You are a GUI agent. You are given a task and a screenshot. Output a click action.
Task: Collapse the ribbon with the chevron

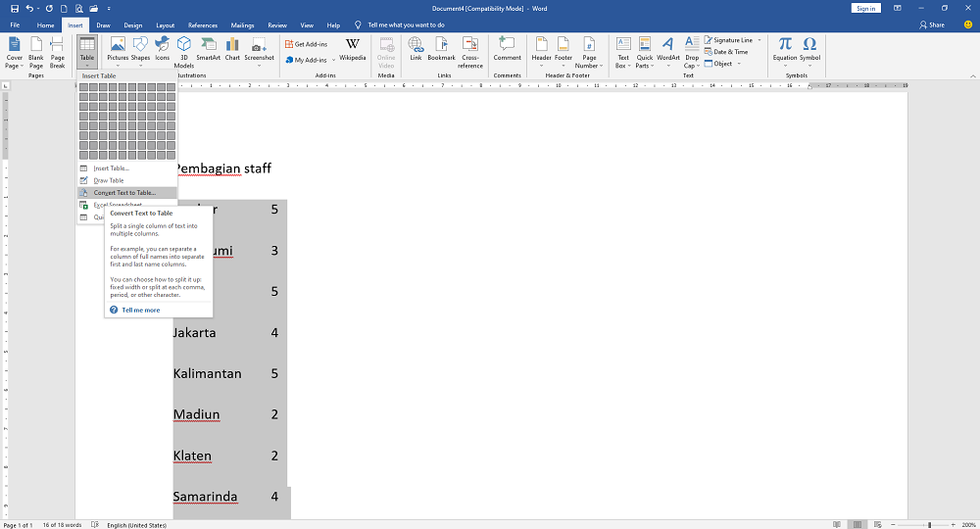point(972,76)
